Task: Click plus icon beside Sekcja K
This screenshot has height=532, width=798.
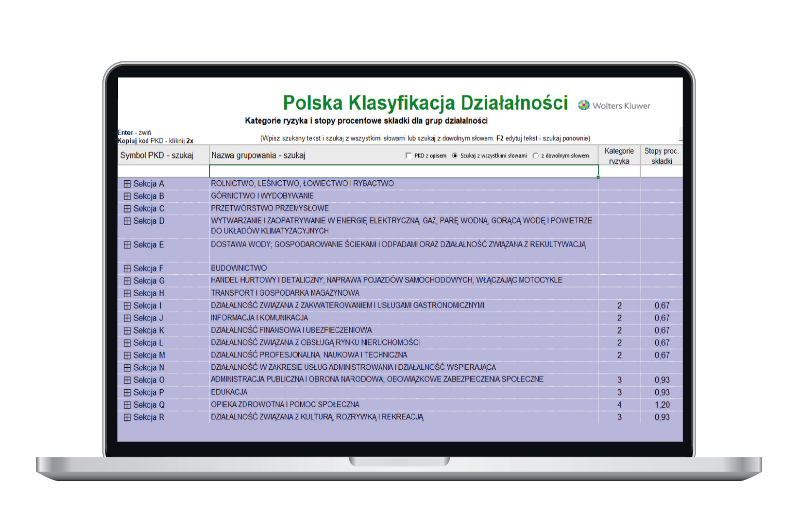Action: 127,331
